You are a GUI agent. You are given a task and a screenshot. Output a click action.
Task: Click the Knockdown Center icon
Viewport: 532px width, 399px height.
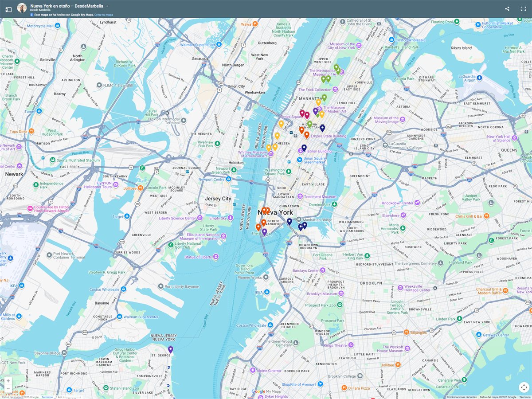tap(418, 203)
